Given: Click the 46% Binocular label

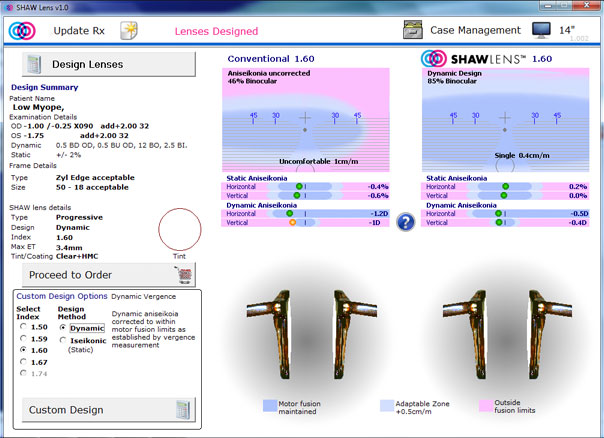Looking at the screenshot, I should (252, 81).
